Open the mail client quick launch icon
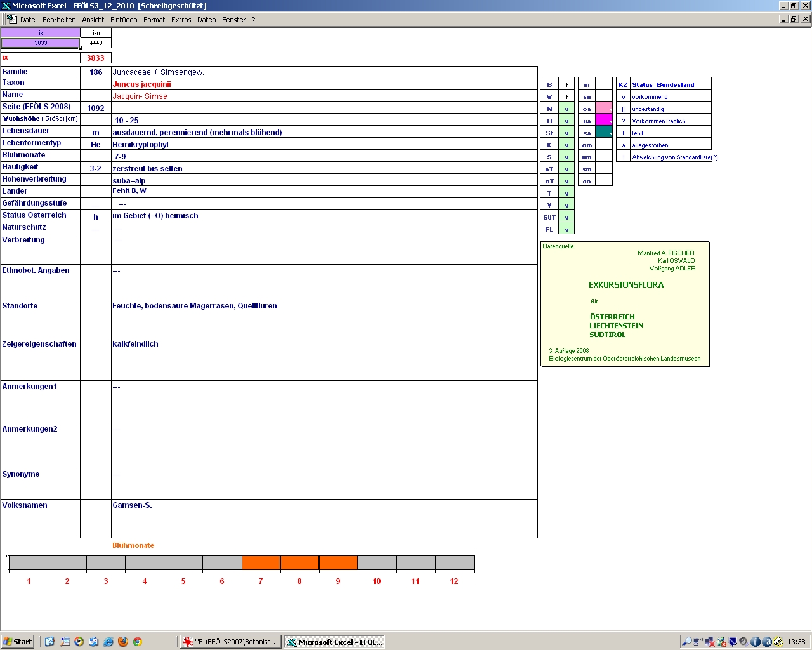 [93, 642]
